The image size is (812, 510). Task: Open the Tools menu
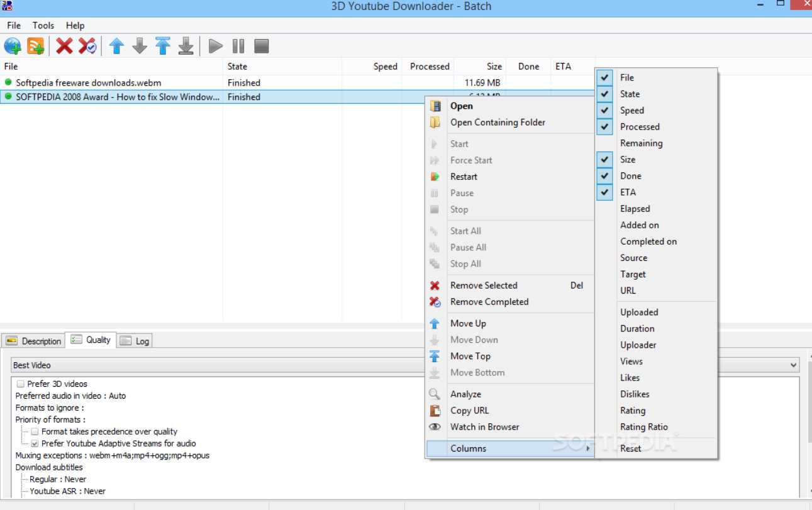[43, 25]
